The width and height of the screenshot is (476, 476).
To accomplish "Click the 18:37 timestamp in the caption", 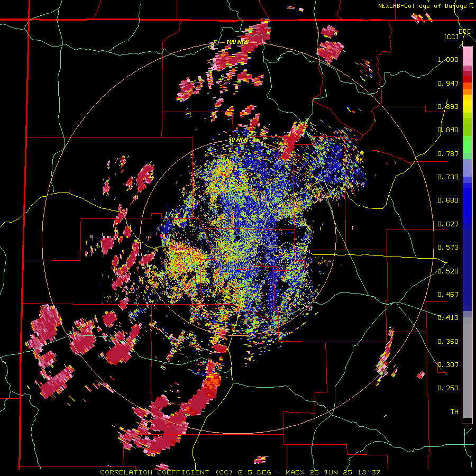I will point(370,472).
